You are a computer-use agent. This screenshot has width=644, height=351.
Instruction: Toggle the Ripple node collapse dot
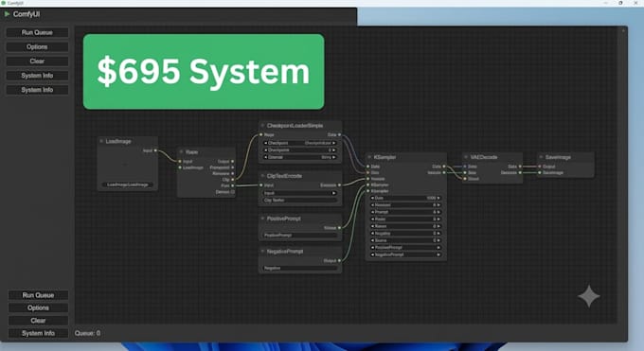(181, 152)
